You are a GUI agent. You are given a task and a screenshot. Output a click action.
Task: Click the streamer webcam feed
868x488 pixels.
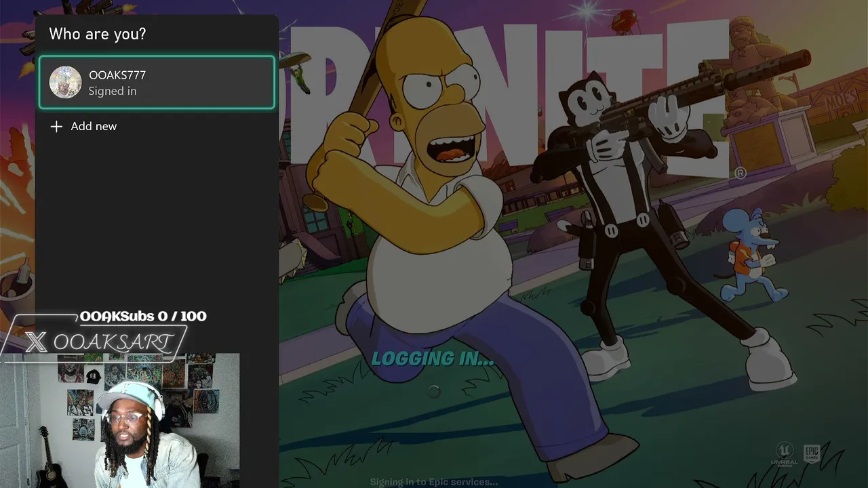pyautogui.click(x=119, y=420)
